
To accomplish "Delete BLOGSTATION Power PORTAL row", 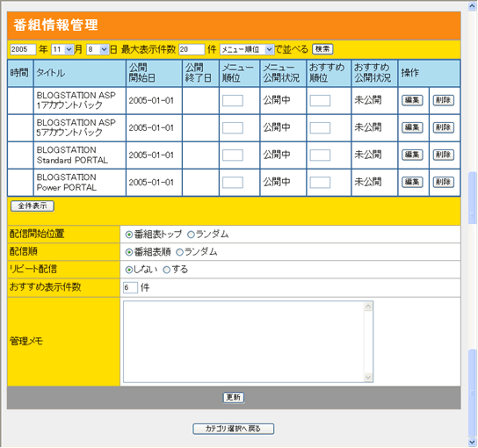I will (x=444, y=182).
